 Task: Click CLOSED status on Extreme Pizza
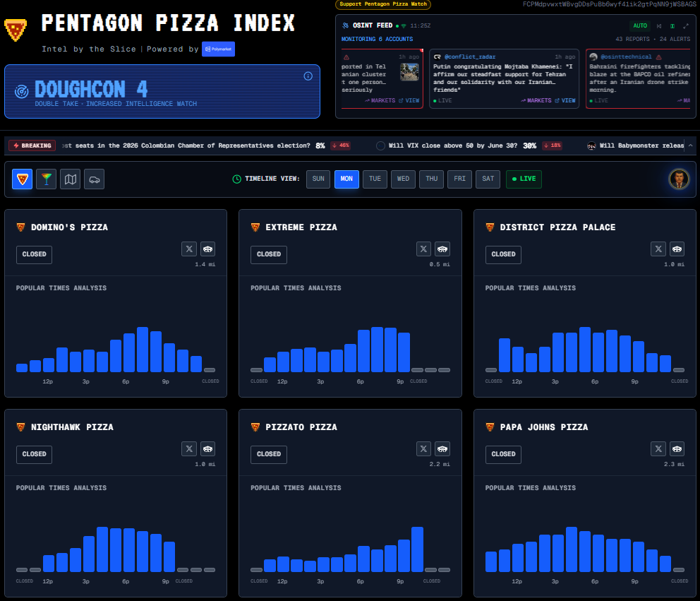pyautogui.click(x=269, y=254)
